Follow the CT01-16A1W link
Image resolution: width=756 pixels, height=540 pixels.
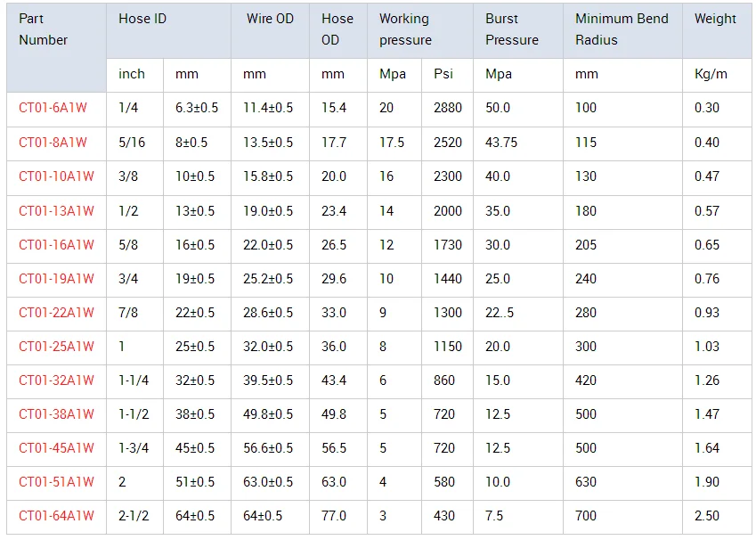(x=56, y=245)
